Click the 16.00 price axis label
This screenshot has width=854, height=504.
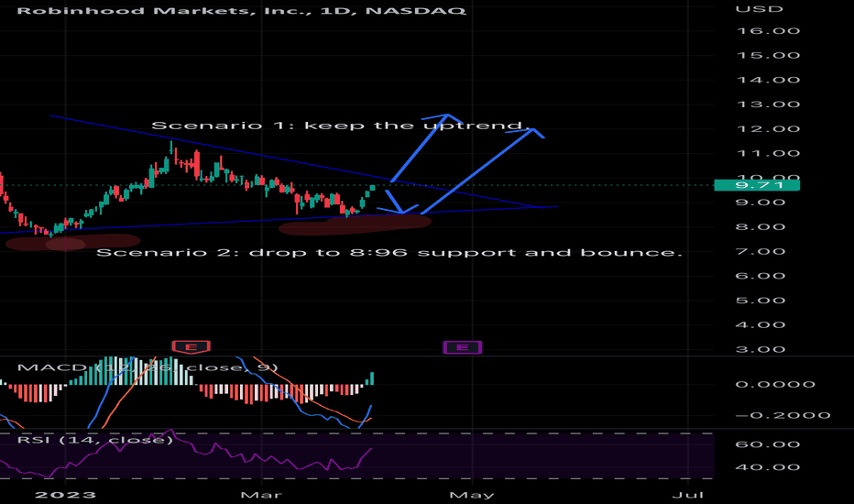pos(768,31)
